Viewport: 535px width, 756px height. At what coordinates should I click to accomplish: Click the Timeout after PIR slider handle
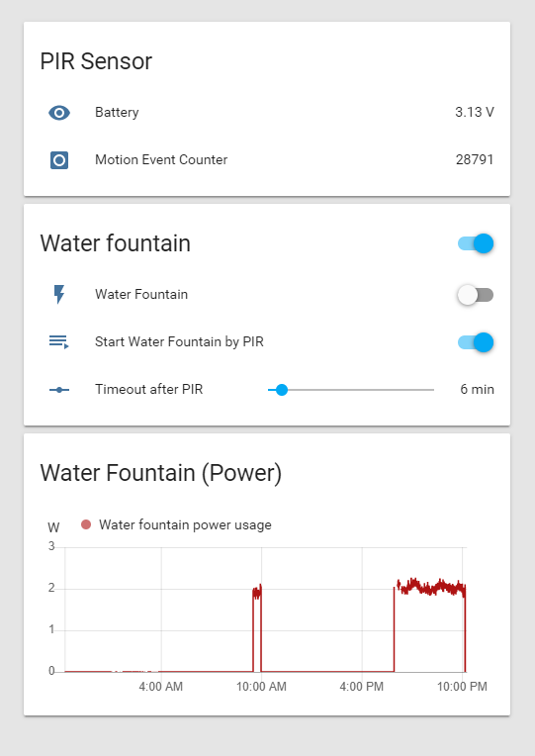[282, 390]
